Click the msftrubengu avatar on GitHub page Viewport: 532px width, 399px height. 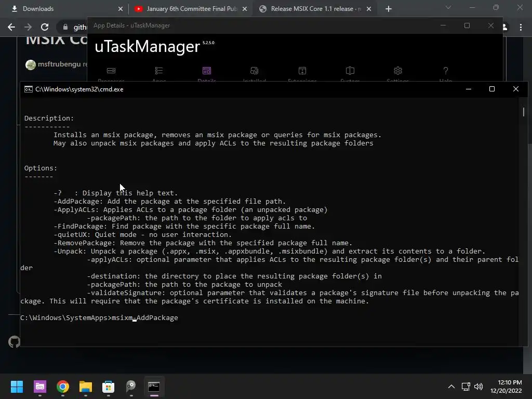click(x=31, y=64)
